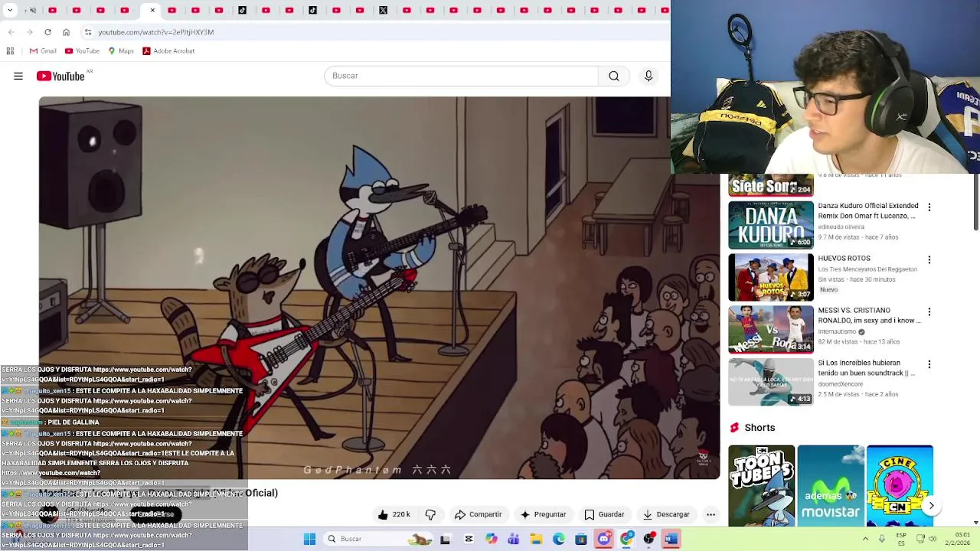Image resolution: width=980 pixels, height=551 pixels.
Task: Open OBS Studio from taskbar
Action: click(x=649, y=539)
